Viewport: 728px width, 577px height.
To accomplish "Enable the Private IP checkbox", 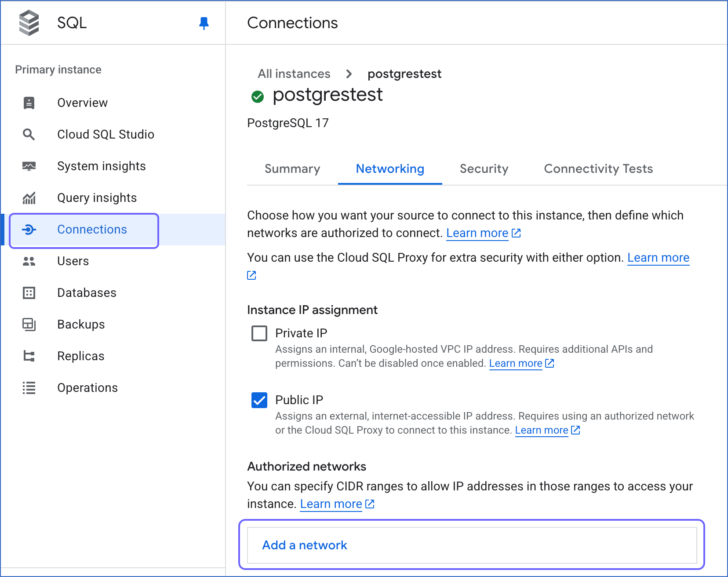I will 259,333.
